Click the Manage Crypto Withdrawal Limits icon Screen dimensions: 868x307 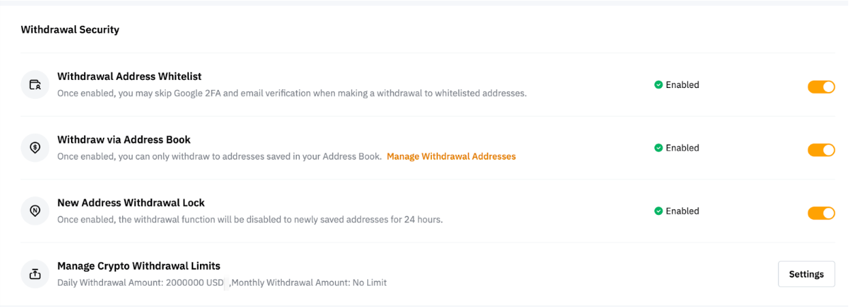(x=35, y=274)
